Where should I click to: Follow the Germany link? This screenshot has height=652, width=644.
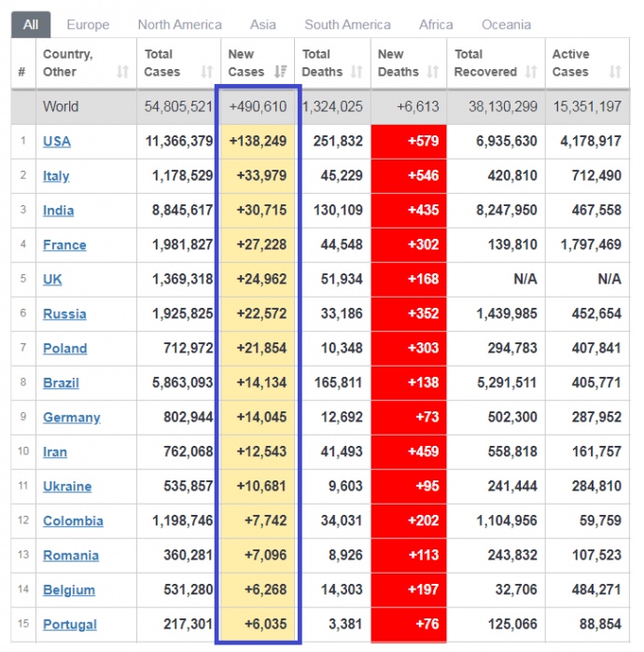point(71,418)
